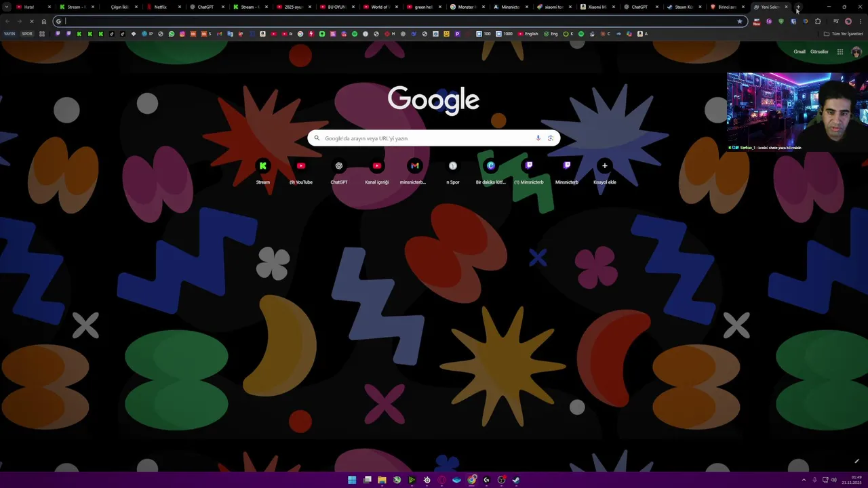This screenshot has height=488, width=868.
Task: Click the green shield extension icon
Action: (x=781, y=21)
